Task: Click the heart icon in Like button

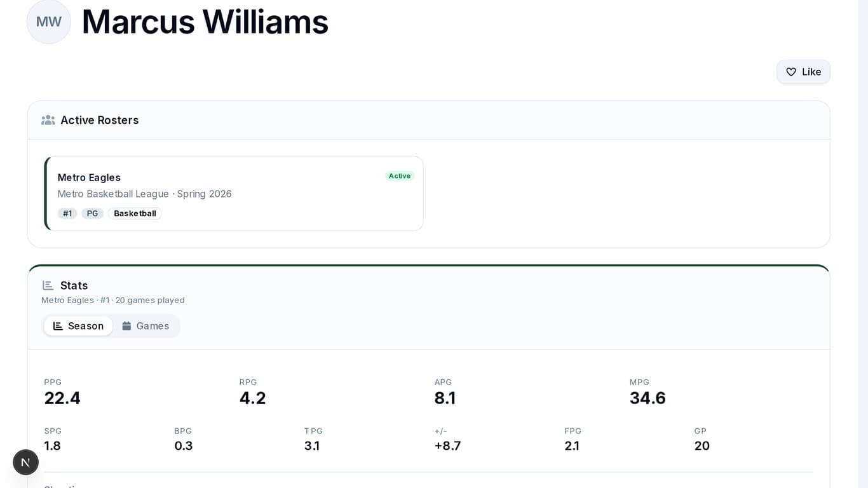Action: point(791,72)
